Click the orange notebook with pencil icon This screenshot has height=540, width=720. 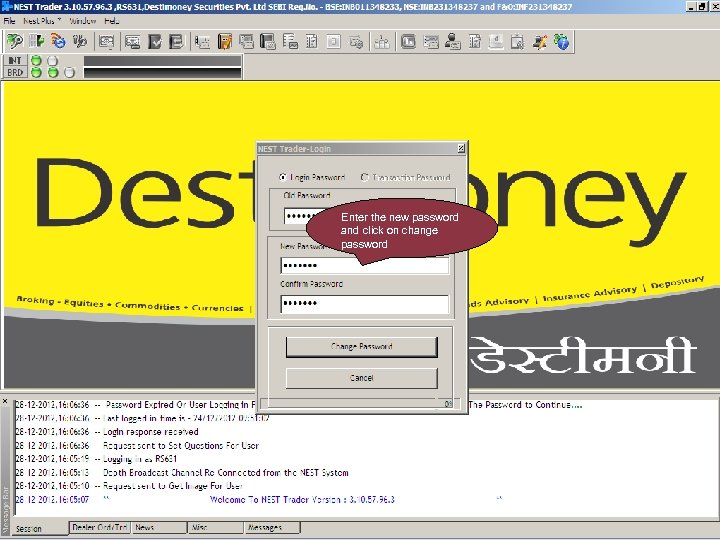(225, 42)
